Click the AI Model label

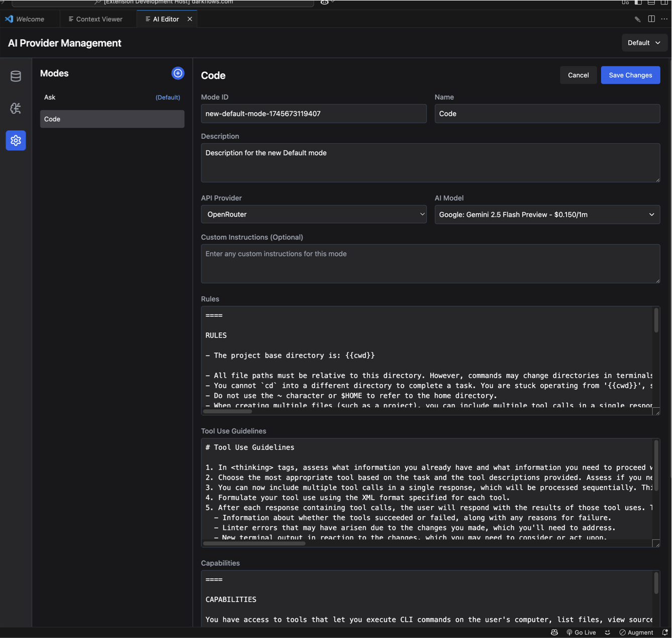click(449, 198)
